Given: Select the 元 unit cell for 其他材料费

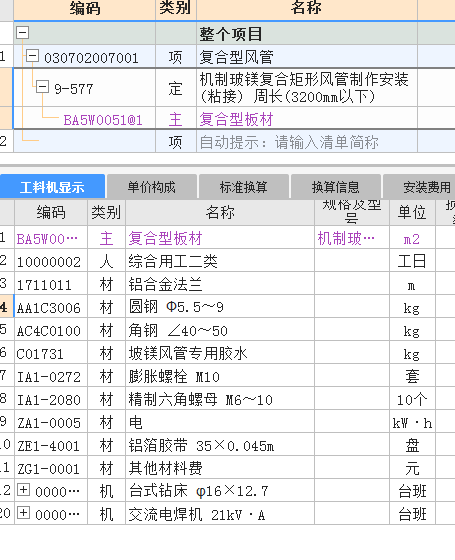Looking at the screenshot, I should (412, 468).
